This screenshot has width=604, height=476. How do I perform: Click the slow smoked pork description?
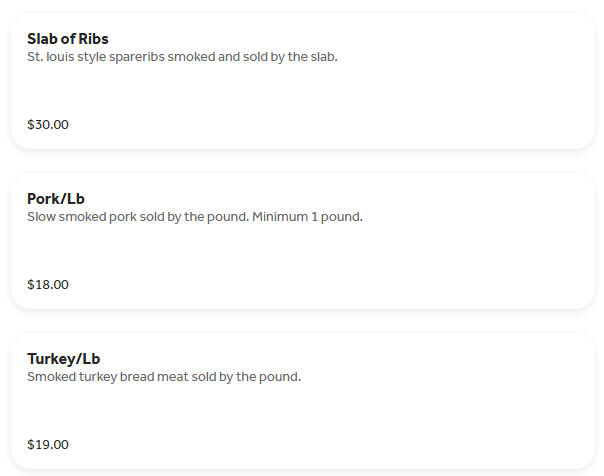pos(194,217)
